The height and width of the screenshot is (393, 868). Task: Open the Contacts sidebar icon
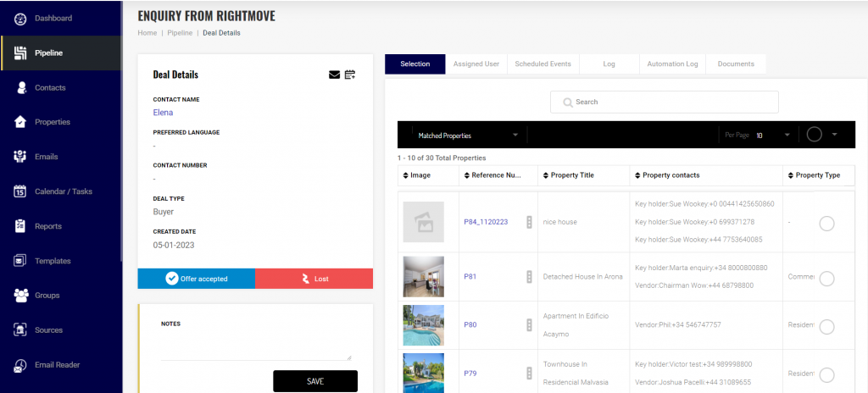[x=20, y=87]
